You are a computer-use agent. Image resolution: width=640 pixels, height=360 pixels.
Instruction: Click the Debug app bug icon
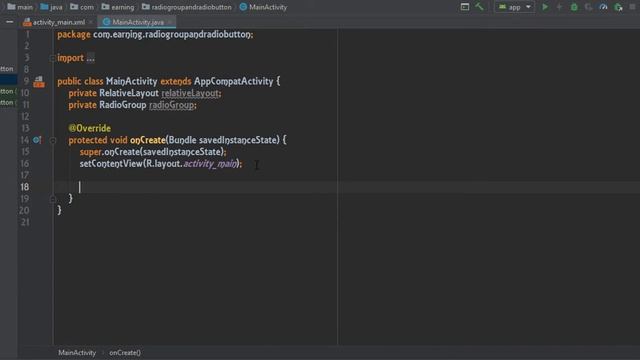[x=574, y=7]
